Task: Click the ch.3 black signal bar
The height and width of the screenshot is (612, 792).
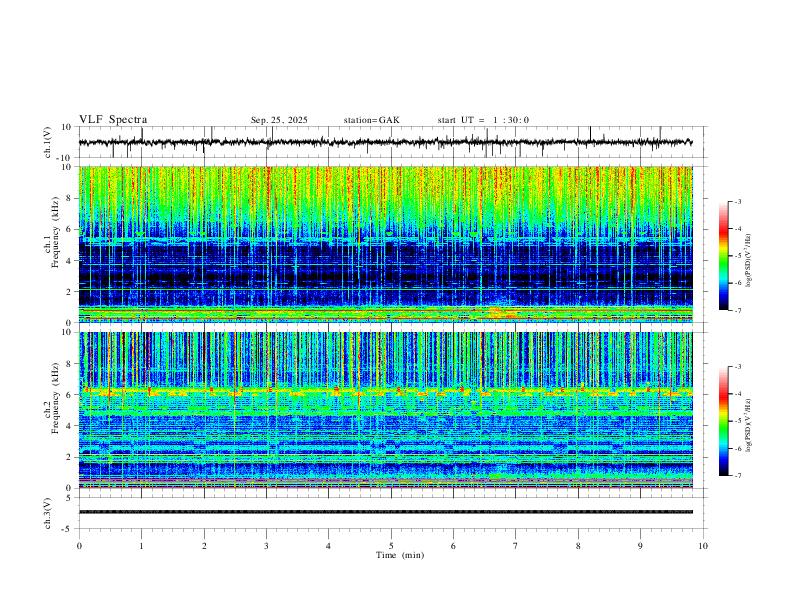Action: (385, 512)
